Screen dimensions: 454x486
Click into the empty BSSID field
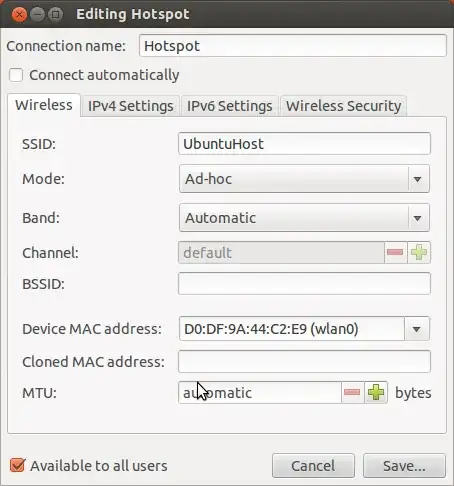coord(304,284)
